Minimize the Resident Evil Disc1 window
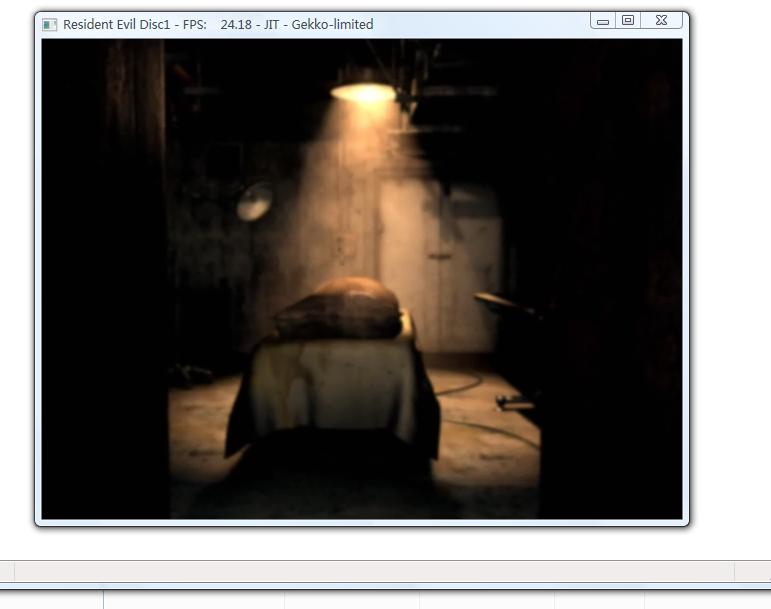The image size is (771, 609). [x=603, y=20]
